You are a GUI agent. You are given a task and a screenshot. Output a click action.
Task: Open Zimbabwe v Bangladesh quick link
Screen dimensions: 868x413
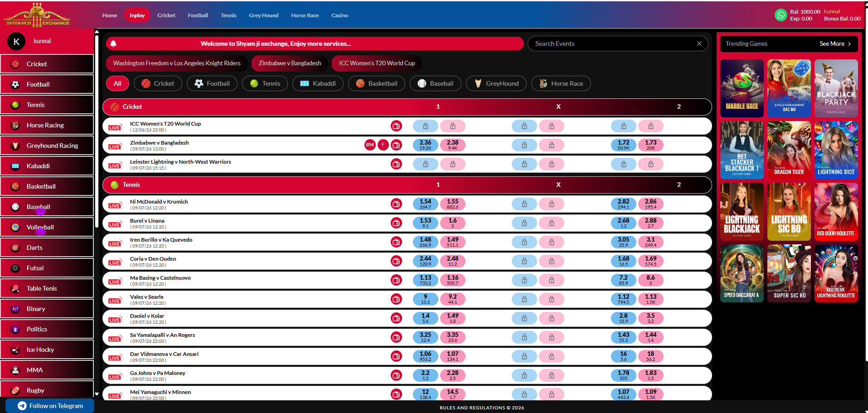click(x=290, y=63)
